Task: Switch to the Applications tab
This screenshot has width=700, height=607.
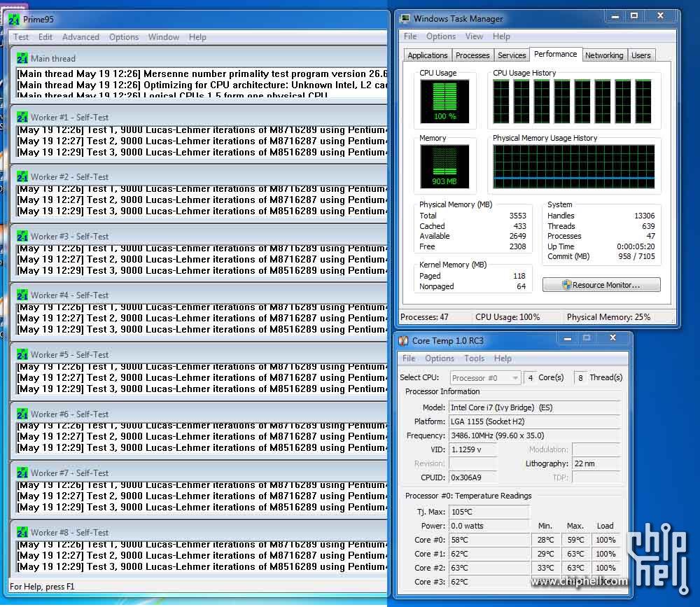Action: click(427, 55)
